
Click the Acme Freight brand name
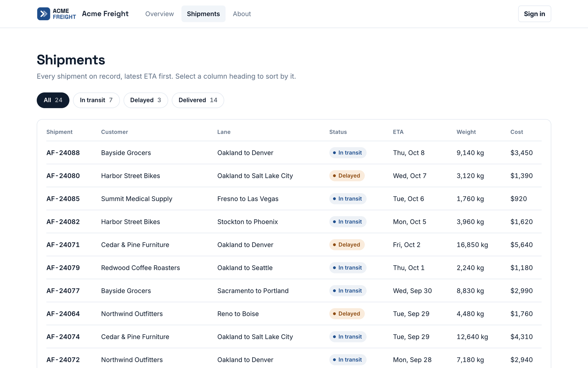coord(105,14)
